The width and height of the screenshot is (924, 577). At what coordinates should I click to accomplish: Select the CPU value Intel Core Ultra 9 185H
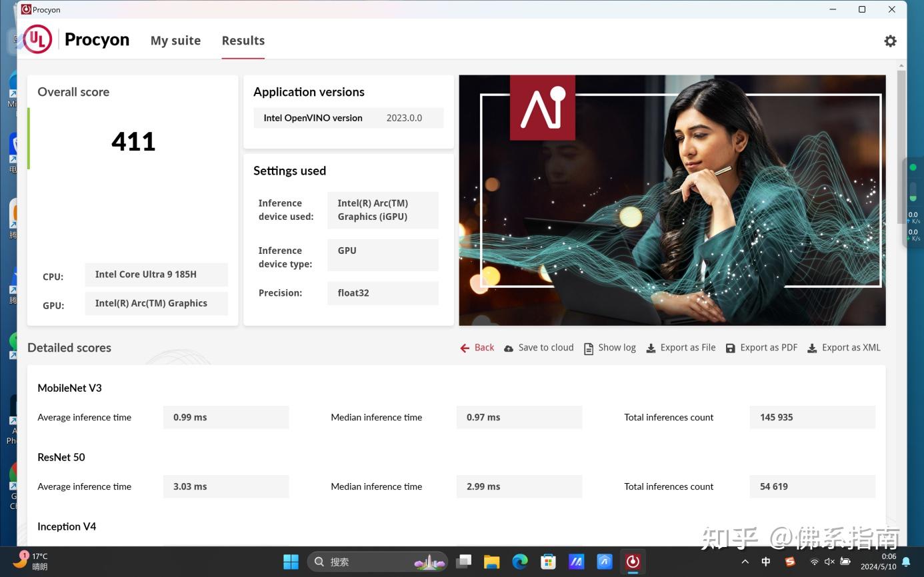(156, 275)
